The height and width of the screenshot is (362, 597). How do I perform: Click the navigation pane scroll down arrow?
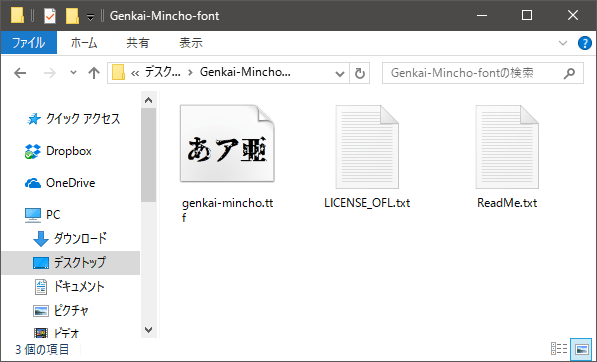[148, 329]
